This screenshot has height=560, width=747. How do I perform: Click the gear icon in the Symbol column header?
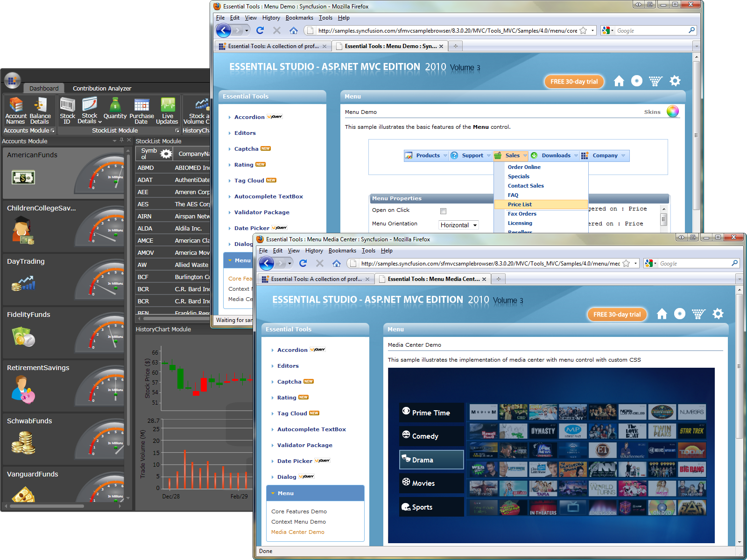(x=167, y=153)
